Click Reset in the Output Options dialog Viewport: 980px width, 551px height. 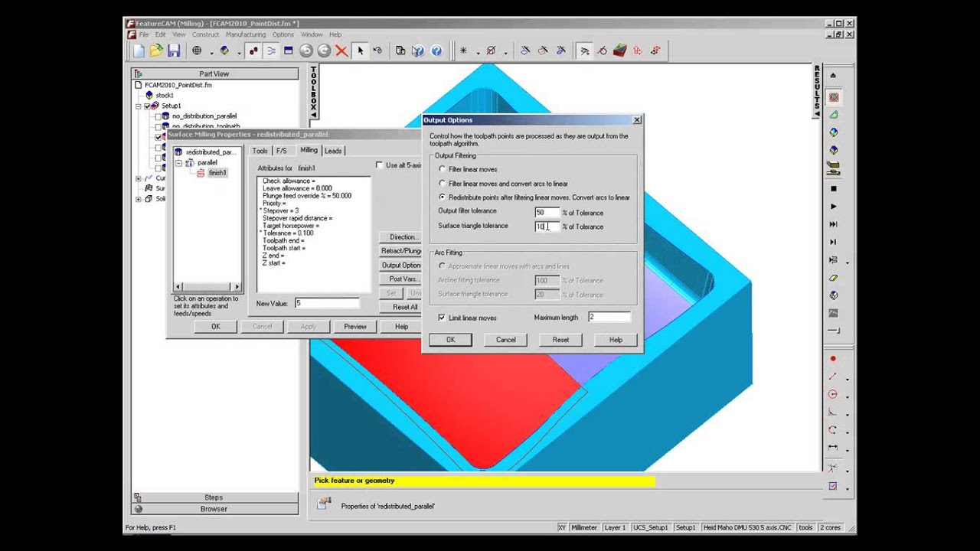[x=560, y=340]
